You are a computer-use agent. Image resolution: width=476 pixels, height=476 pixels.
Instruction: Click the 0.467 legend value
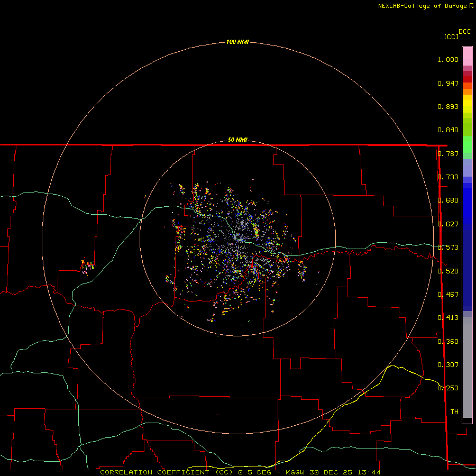point(448,295)
